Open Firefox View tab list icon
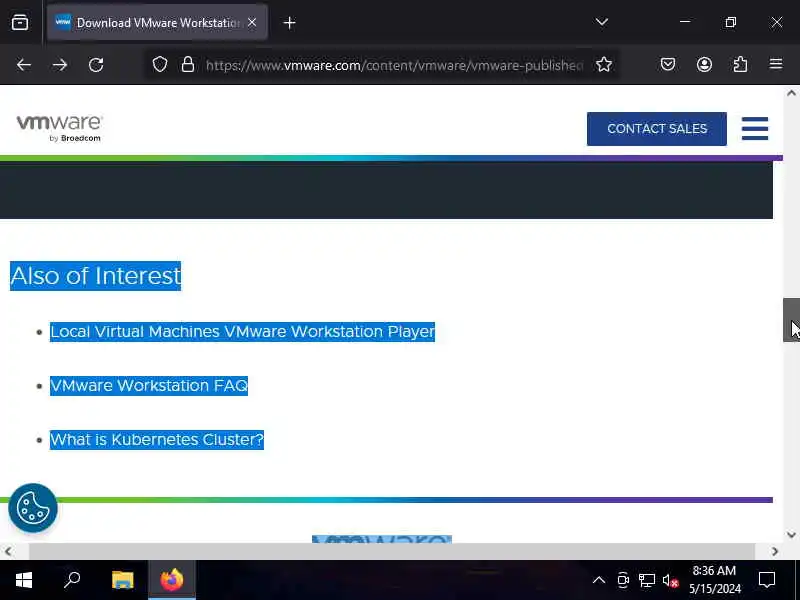This screenshot has height=600, width=800. coord(20,22)
